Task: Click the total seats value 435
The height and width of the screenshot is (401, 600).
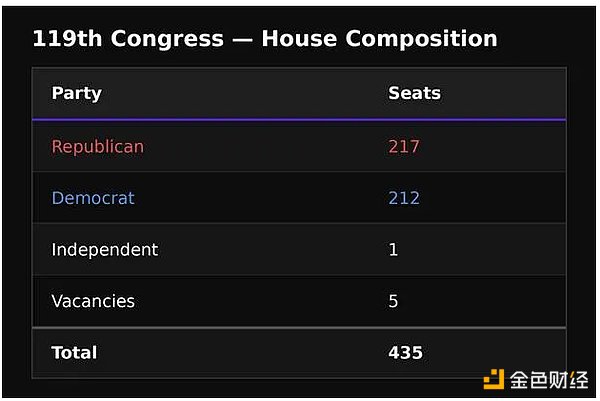Action: click(406, 352)
